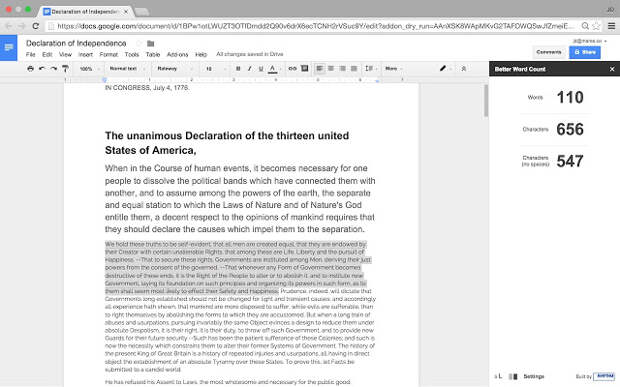Viewport: 620px width, 387px height.
Task: Open the Normal text style dropdown
Action: click(x=127, y=69)
